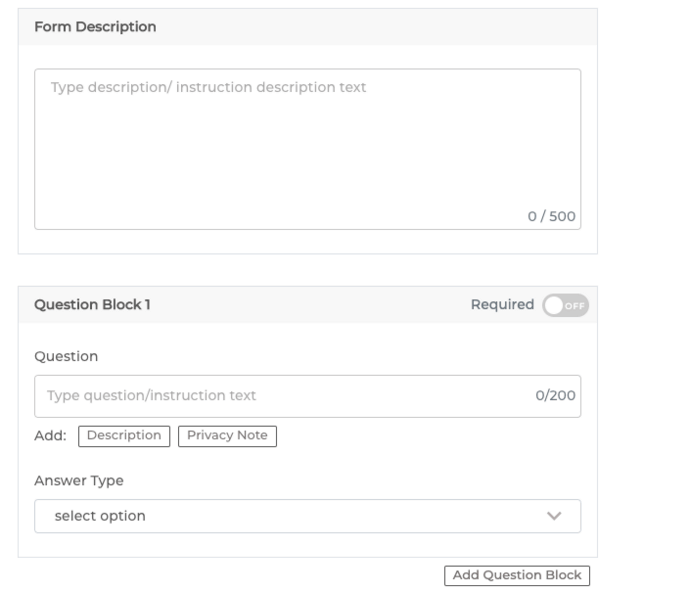Image resolution: width=690 pixels, height=593 pixels.
Task: Click the 'select option' placeholder text
Action: (x=100, y=516)
